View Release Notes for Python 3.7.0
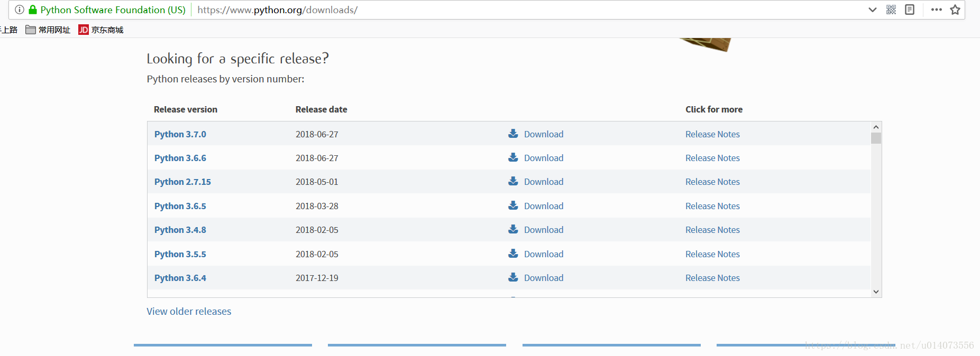 712,134
